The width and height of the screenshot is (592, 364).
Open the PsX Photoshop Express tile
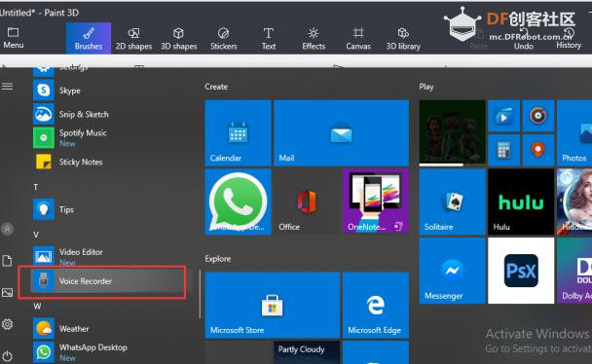pyautogui.click(x=521, y=271)
